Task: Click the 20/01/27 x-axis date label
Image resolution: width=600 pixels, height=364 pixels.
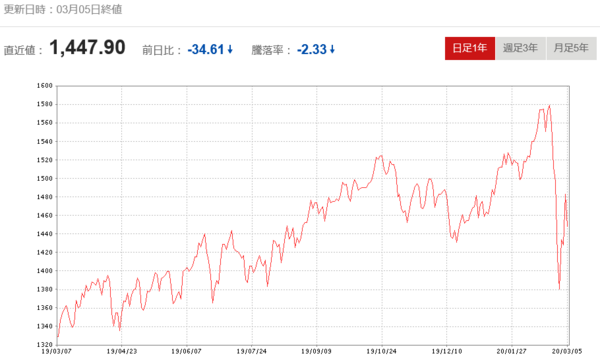Action: (512, 351)
